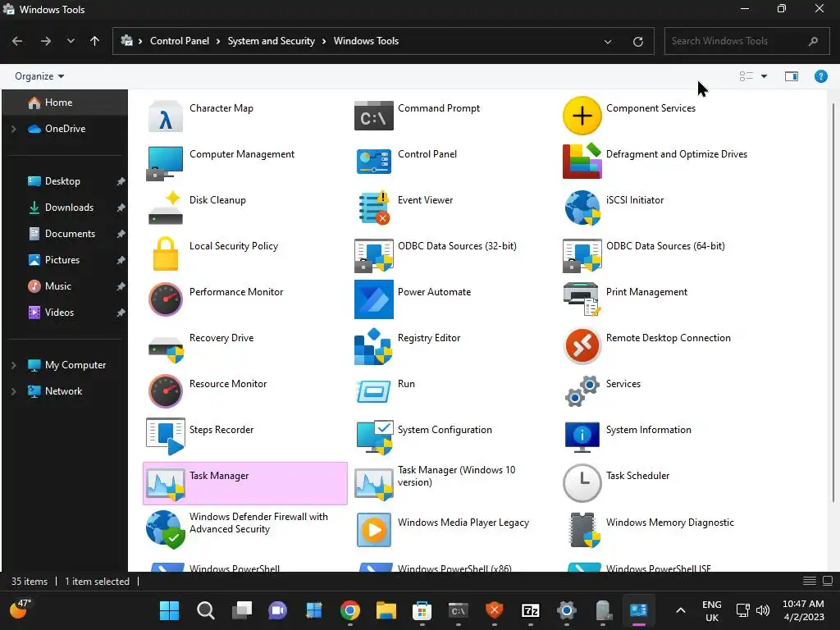Image resolution: width=840 pixels, height=630 pixels.
Task: Click the Windows Tools breadcrumb segment
Action: pyautogui.click(x=366, y=41)
